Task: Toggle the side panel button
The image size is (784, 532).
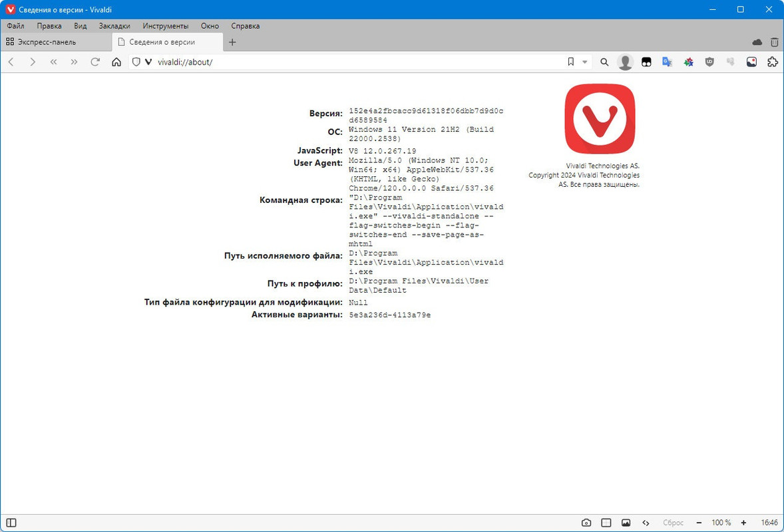Action: (x=11, y=523)
